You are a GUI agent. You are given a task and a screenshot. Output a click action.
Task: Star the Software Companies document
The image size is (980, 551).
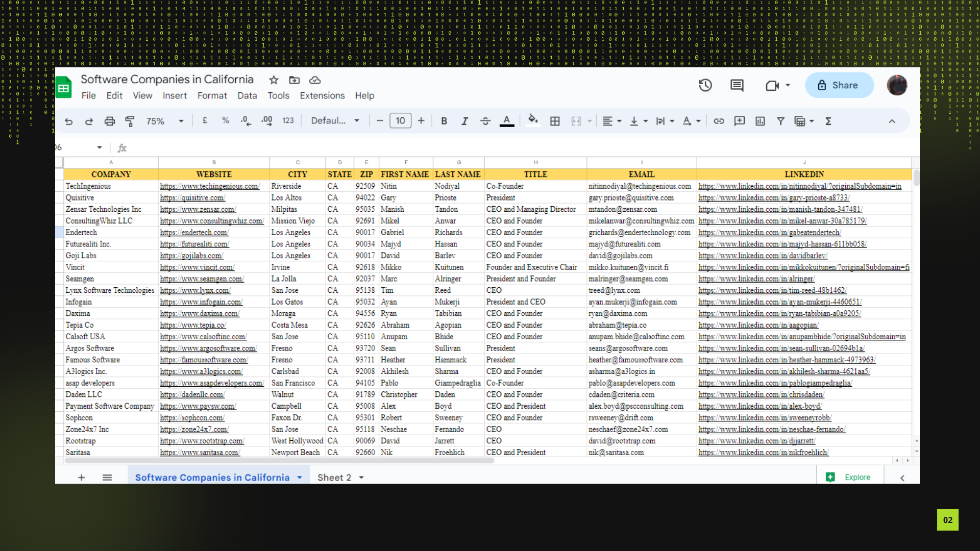coord(274,80)
